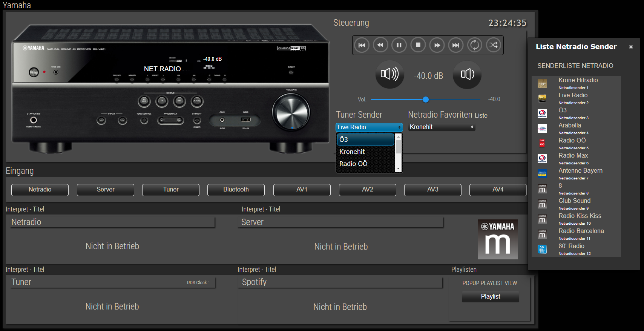Select Radio Max in the station list
The image size is (644, 331).
point(576,159)
